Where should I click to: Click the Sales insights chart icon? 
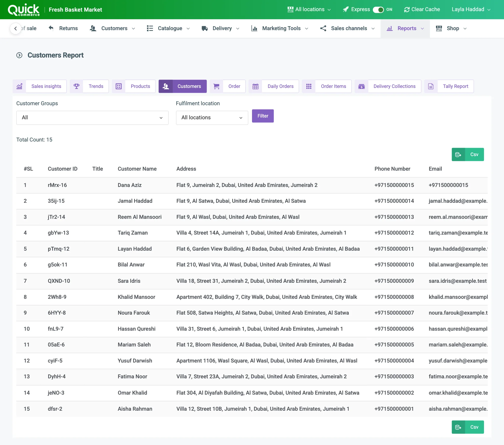point(19,86)
